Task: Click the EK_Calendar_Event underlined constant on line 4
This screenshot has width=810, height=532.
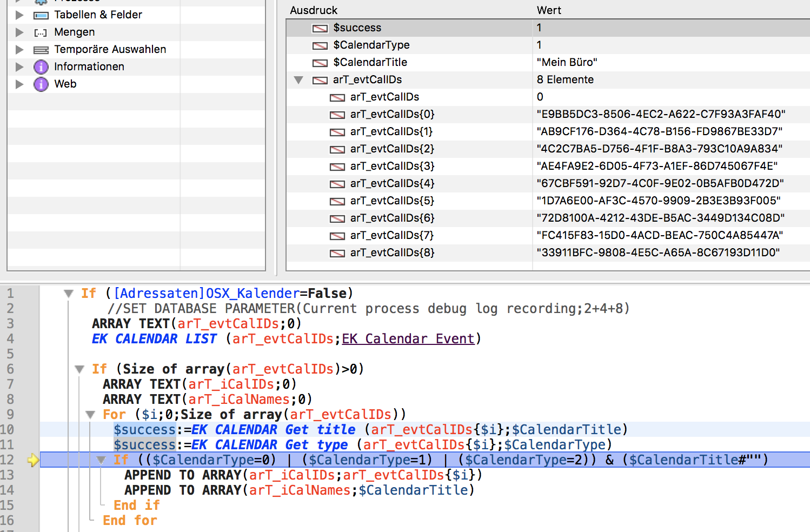Action: [408, 339]
